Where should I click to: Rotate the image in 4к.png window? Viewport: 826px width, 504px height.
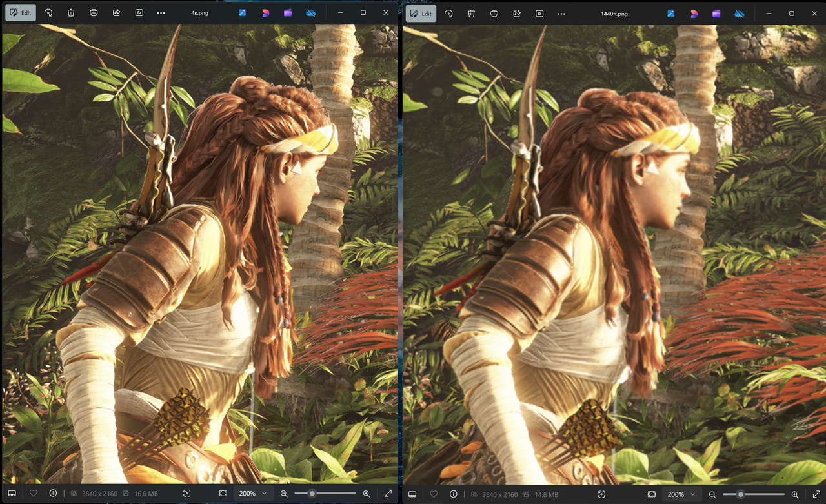[x=48, y=13]
